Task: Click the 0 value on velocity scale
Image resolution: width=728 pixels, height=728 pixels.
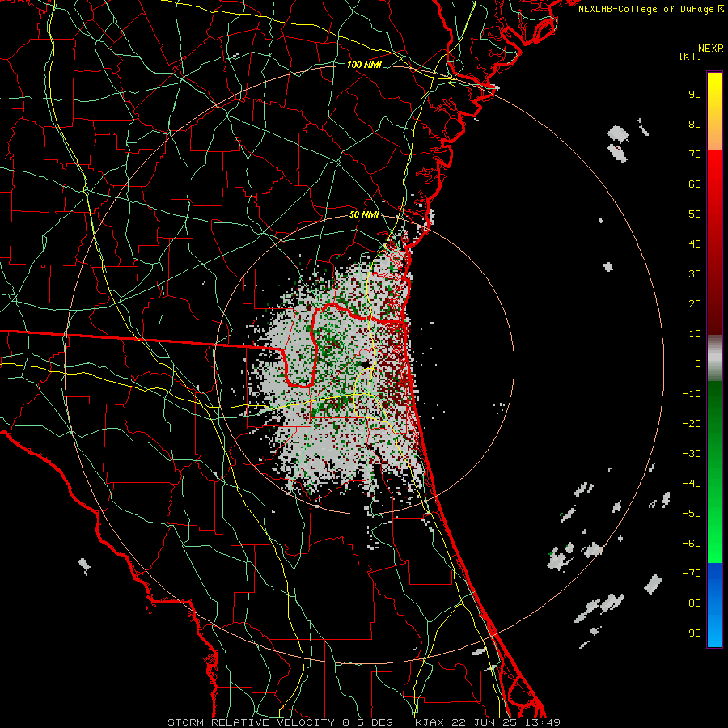Action: point(698,364)
